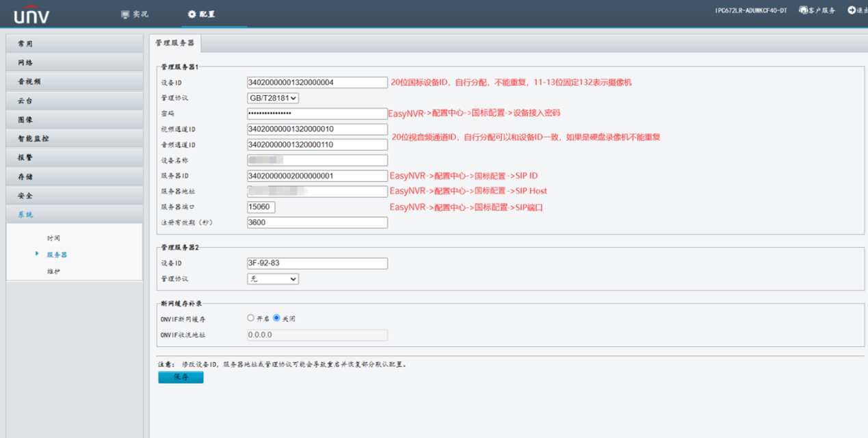The width and height of the screenshot is (868, 438).
Task: Open the 管理协议 GB/T28181 dropdown
Action: 274,98
